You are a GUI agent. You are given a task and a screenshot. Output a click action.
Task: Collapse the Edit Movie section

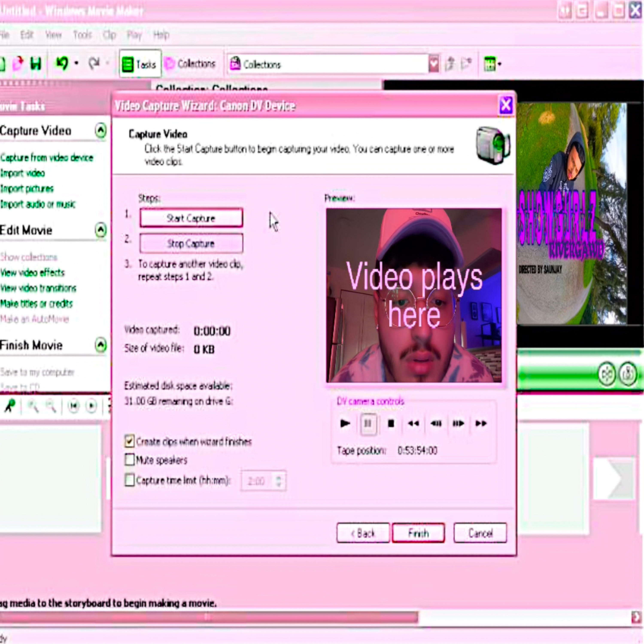pos(100,230)
